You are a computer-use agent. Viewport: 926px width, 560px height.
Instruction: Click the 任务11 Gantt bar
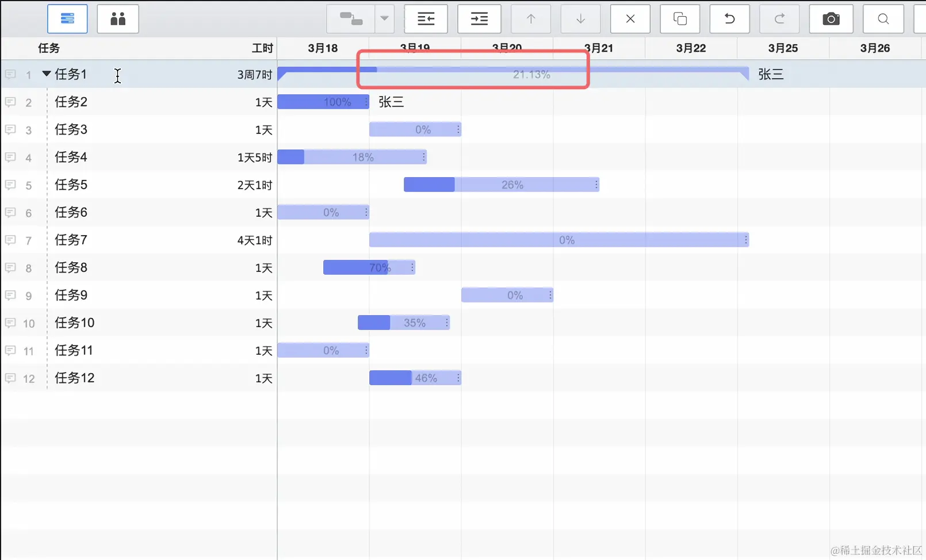(x=323, y=350)
